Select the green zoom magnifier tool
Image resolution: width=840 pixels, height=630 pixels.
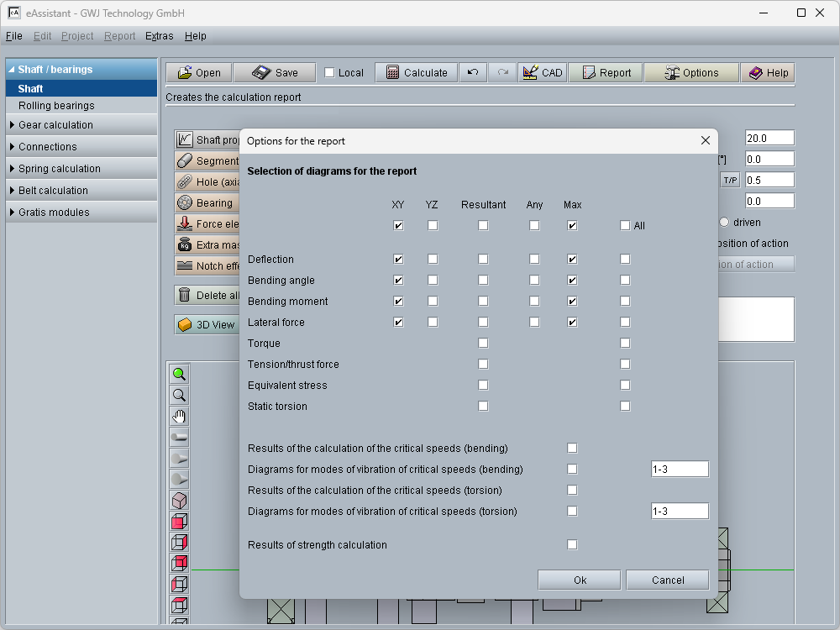(179, 375)
